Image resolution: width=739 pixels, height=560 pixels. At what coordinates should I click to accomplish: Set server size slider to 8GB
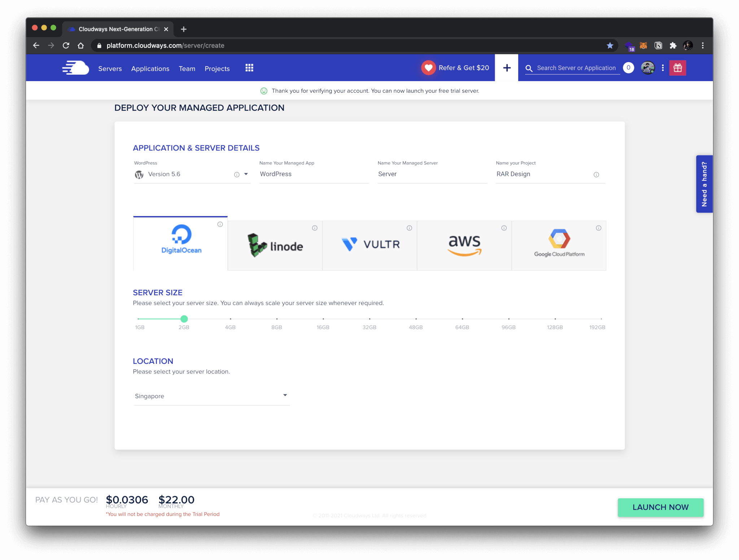[x=277, y=319]
